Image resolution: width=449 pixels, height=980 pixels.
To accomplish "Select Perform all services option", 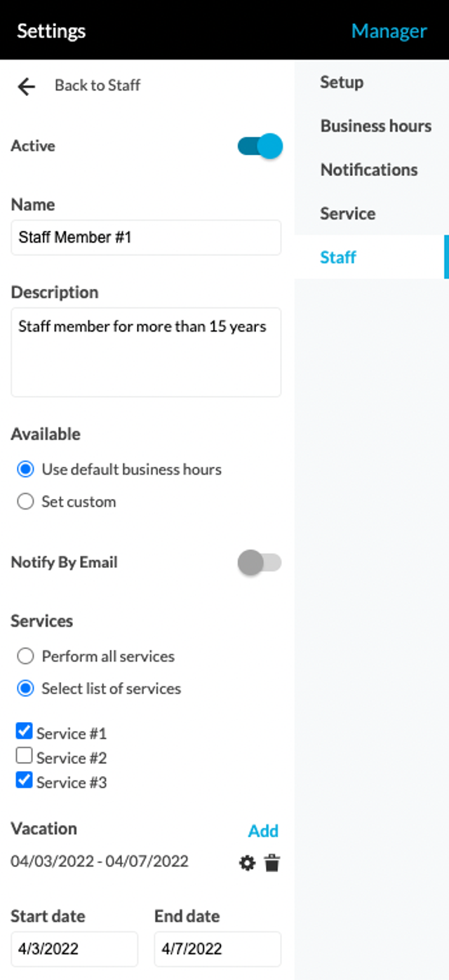I will 26,657.
